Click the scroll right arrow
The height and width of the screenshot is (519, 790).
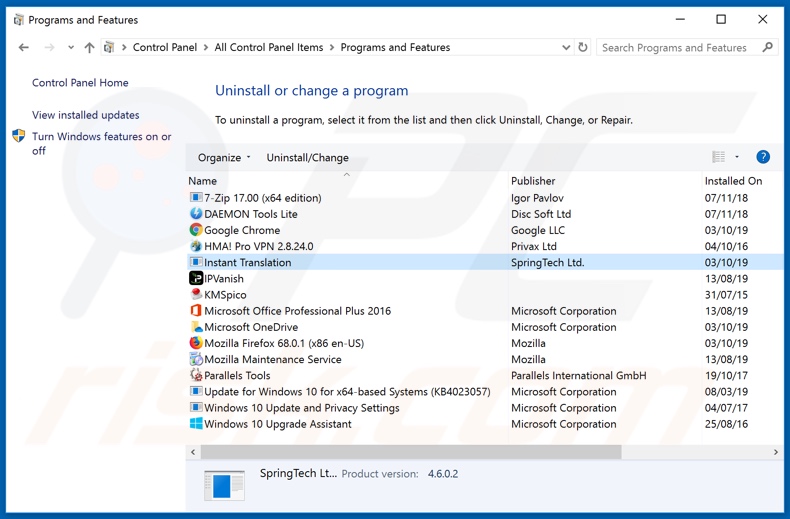point(776,452)
